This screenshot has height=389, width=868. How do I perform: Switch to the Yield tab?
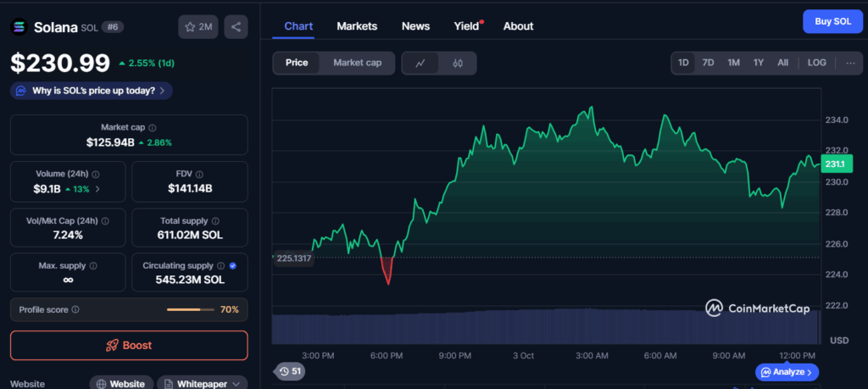click(x=465, y=26)
